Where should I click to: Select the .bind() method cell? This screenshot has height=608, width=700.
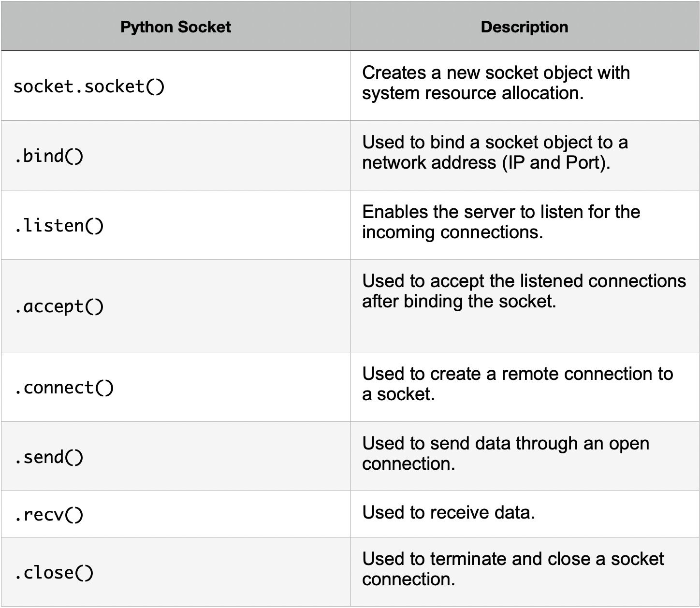point(49,156)
